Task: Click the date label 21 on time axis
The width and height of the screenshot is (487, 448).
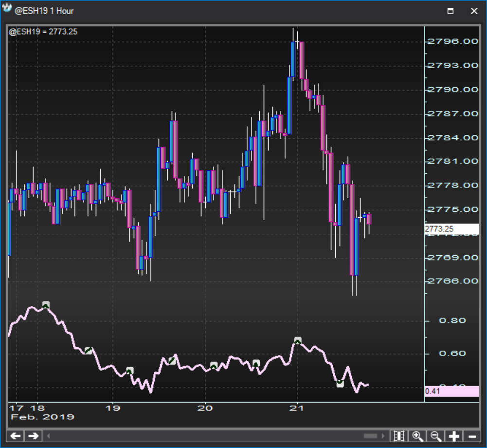Action: pos(297,408)
